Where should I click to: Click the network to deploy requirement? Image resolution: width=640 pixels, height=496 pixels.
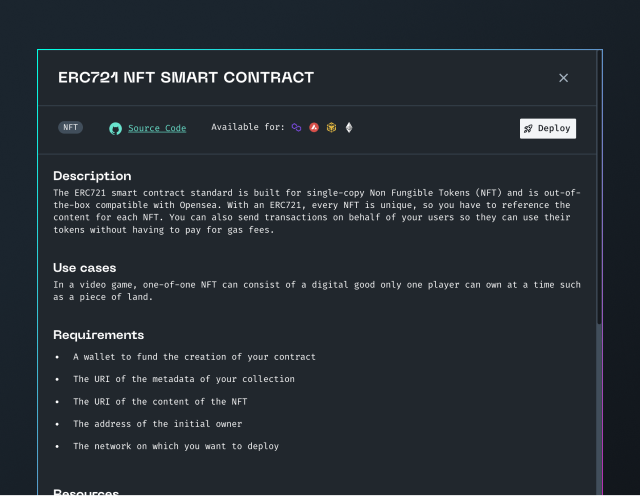tap(176, 446)
